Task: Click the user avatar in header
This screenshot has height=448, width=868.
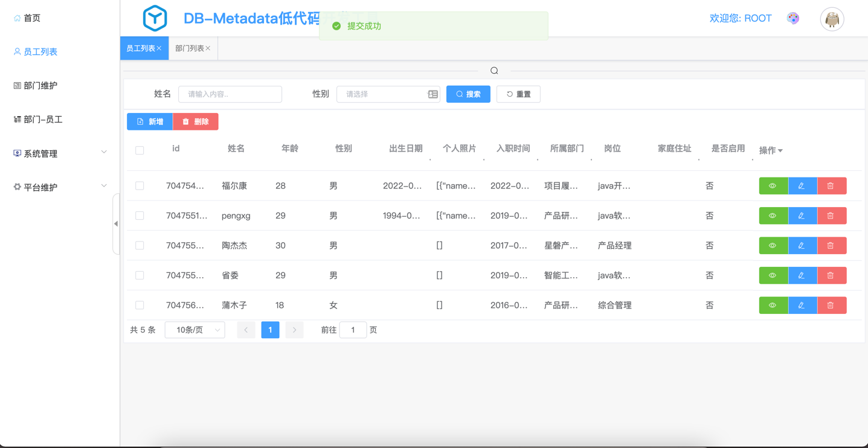Action: pyautogui.click(x=832, y=19)
